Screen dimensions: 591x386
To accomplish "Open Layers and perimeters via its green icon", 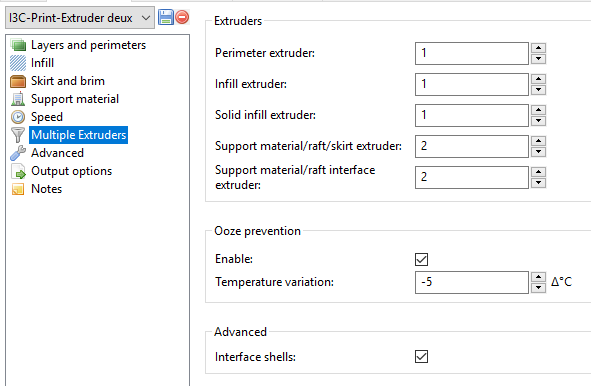I will [x=18, y=45].
